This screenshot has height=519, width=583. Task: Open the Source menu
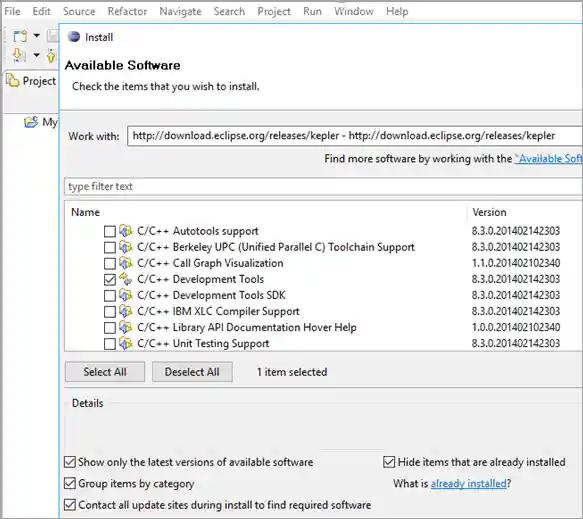click(79, 11)
